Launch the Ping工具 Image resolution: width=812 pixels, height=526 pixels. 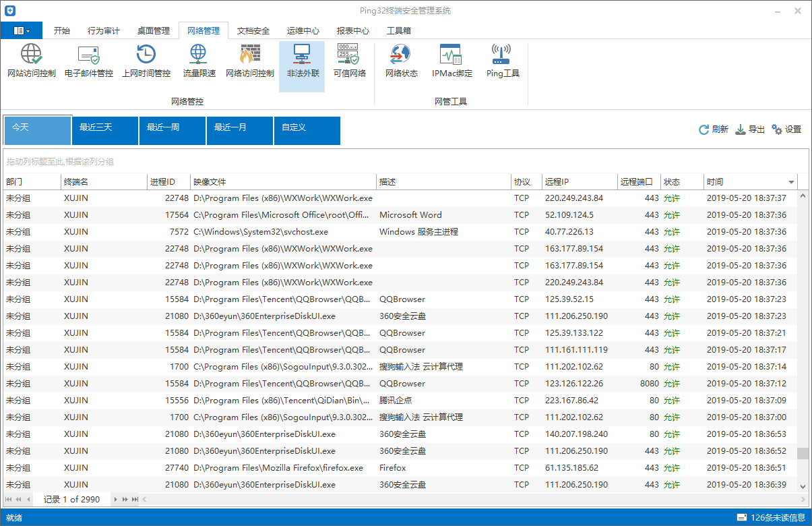503,62
